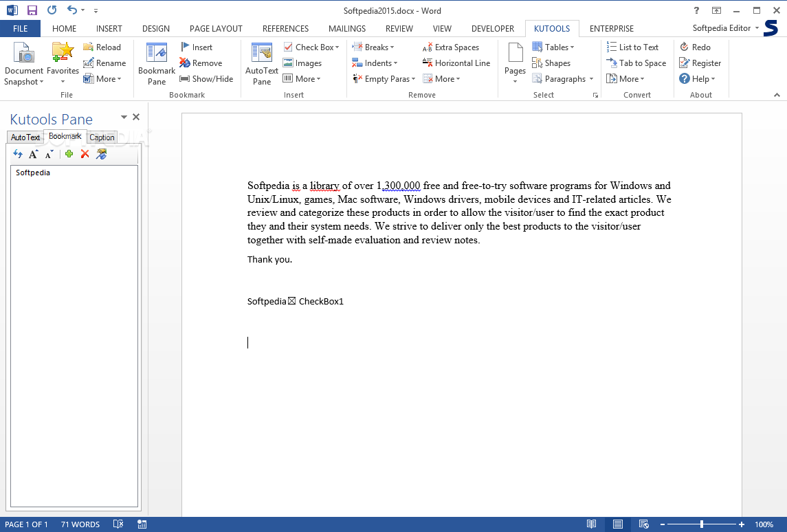This screenshot has height=532, width=787.
Task: Switch to HOME tab
Action: pos(64,29)
